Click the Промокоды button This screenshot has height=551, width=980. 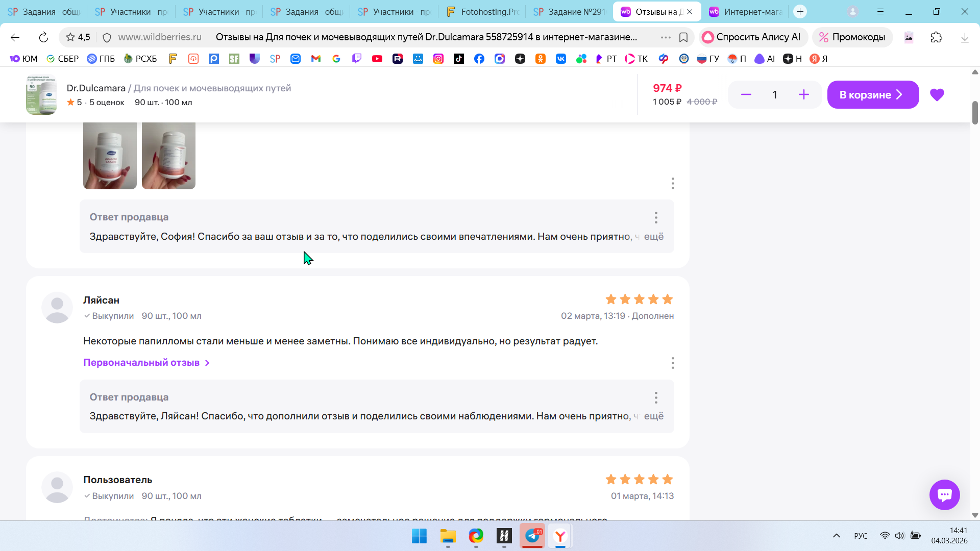click(x=852, y=37)
